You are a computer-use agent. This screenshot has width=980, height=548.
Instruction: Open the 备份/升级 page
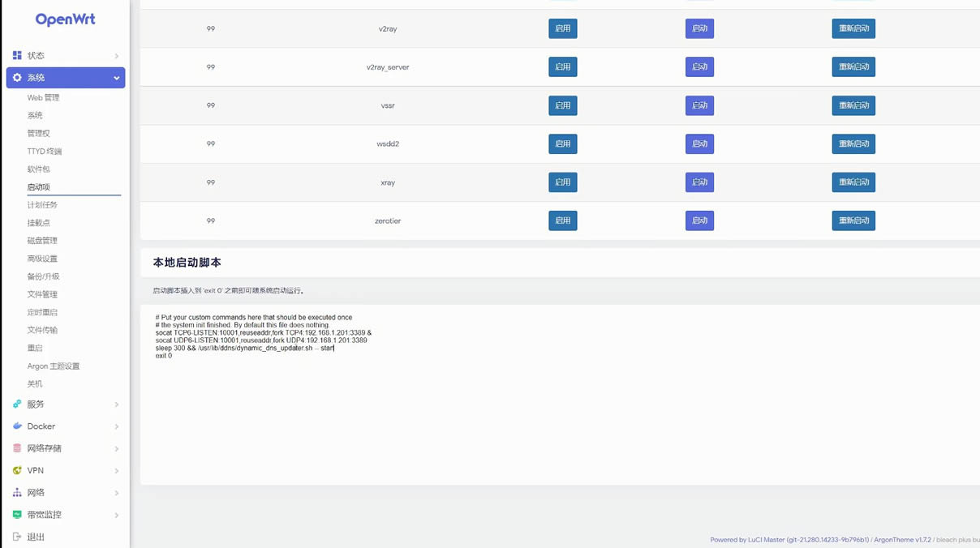coord(43,276)
